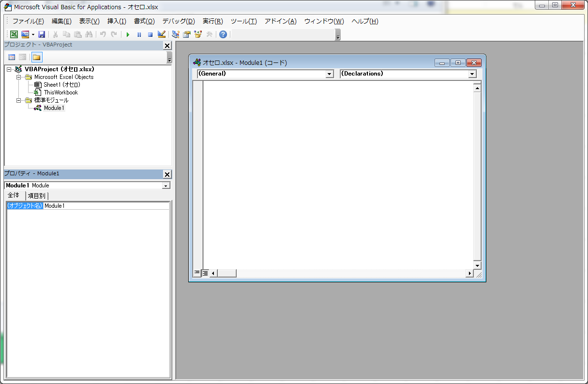Collapse the Microsoft Excel Objects folder node

[19, 77]
